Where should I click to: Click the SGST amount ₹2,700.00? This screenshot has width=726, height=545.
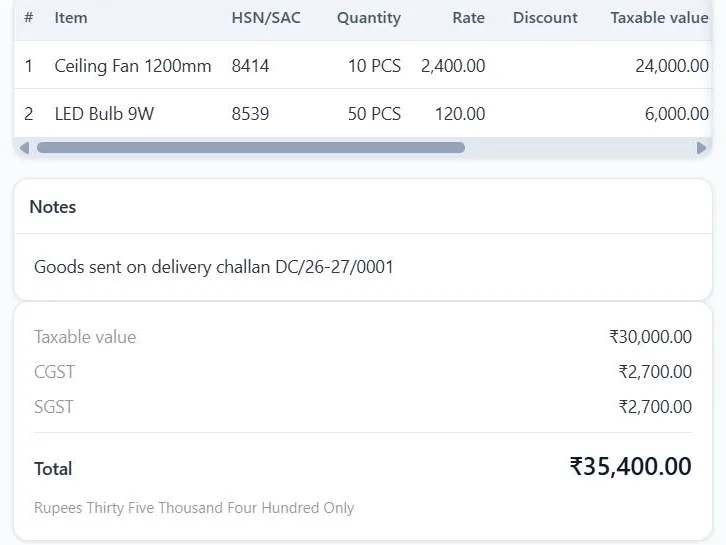click(655, 407)
